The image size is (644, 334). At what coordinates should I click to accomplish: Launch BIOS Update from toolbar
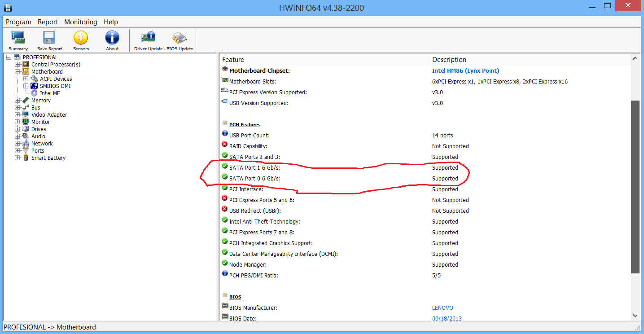(180, 41)
